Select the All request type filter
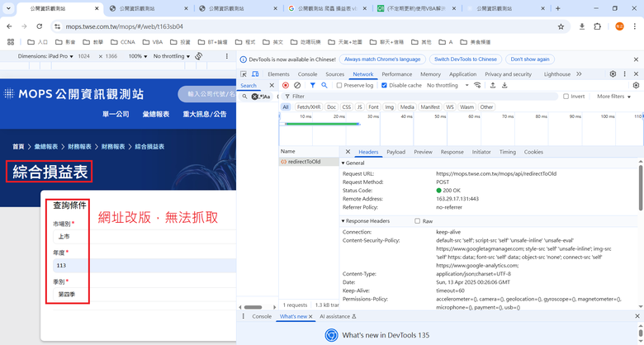 [286, 107]
